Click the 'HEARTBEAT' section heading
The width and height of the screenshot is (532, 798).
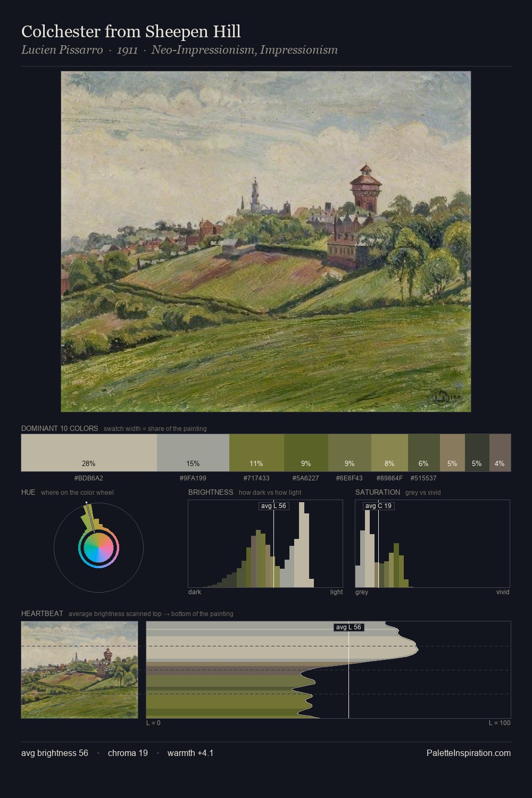[42, 613]
